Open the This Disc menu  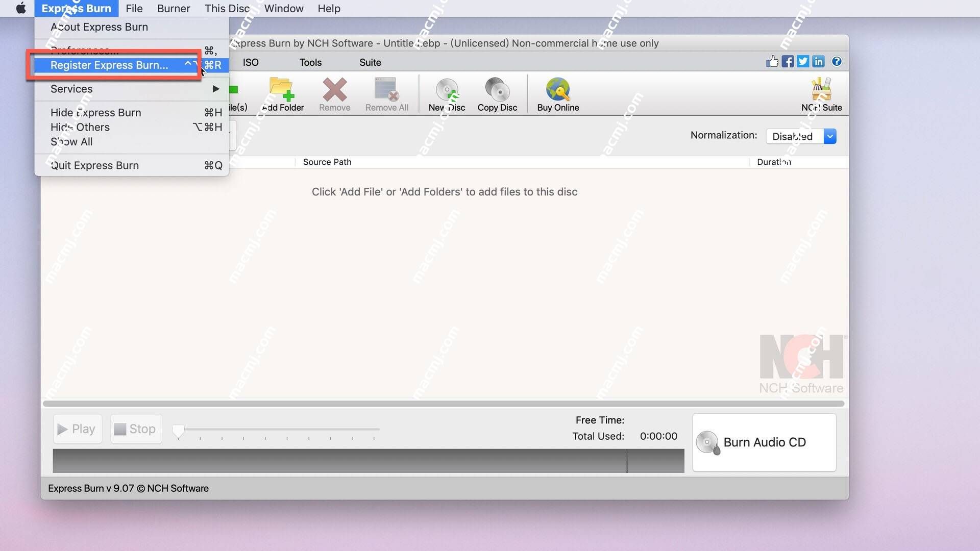227,8
